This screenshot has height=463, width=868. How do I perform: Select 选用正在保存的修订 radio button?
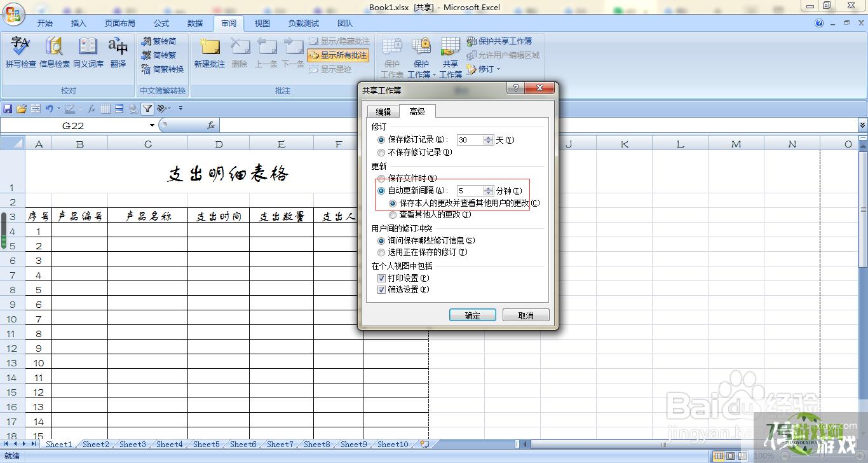(x=381, y=252)
